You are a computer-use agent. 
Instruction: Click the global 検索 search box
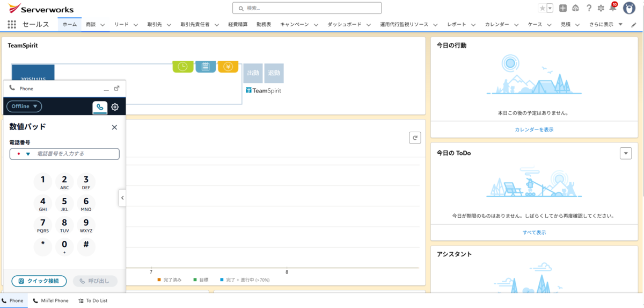[x=307, y=8]
